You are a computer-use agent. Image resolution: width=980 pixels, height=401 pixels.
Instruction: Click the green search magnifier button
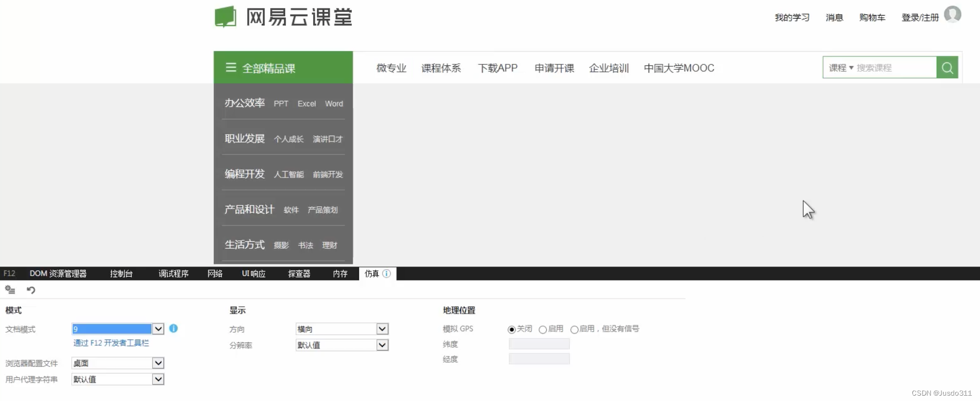(x=947, y=68)
